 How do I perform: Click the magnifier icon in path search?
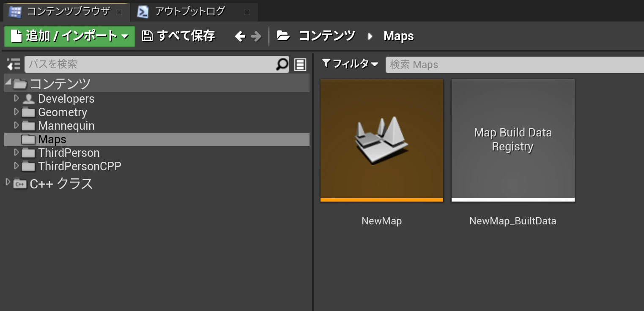(x=282, y=64)
